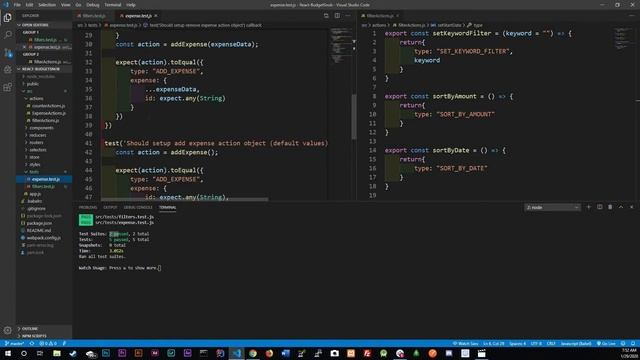The height and width of the screenshot is (360, 640).
Task: Kill terminal with trash icon
Action: 610,207
